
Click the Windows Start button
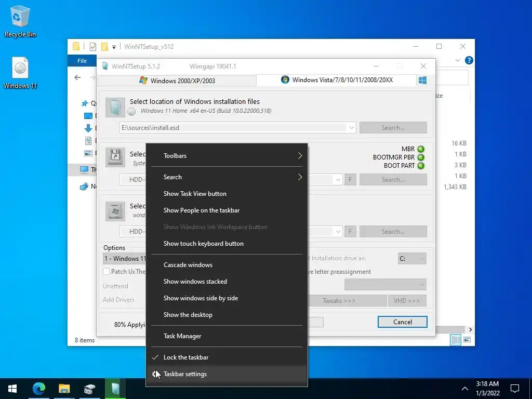12,389
